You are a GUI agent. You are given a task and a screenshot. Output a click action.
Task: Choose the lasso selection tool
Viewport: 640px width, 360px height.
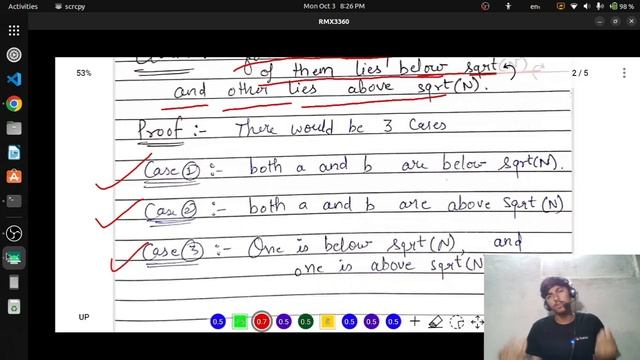(457, 322)
